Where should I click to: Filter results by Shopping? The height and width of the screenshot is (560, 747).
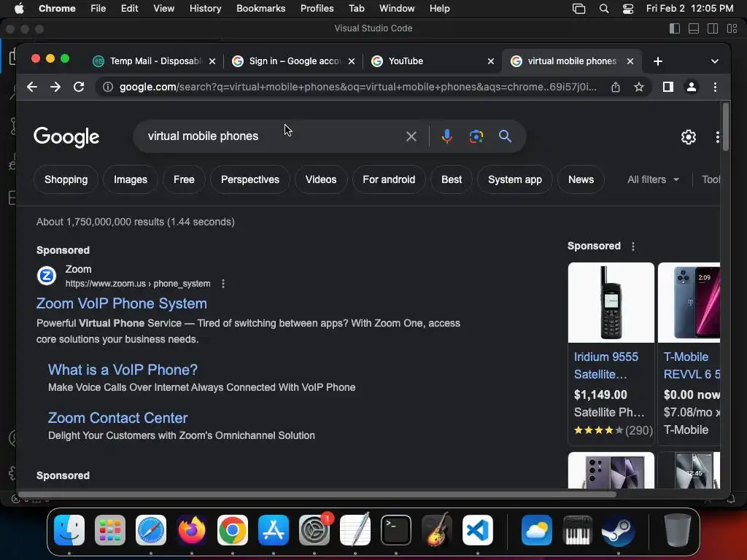(66, 179)
